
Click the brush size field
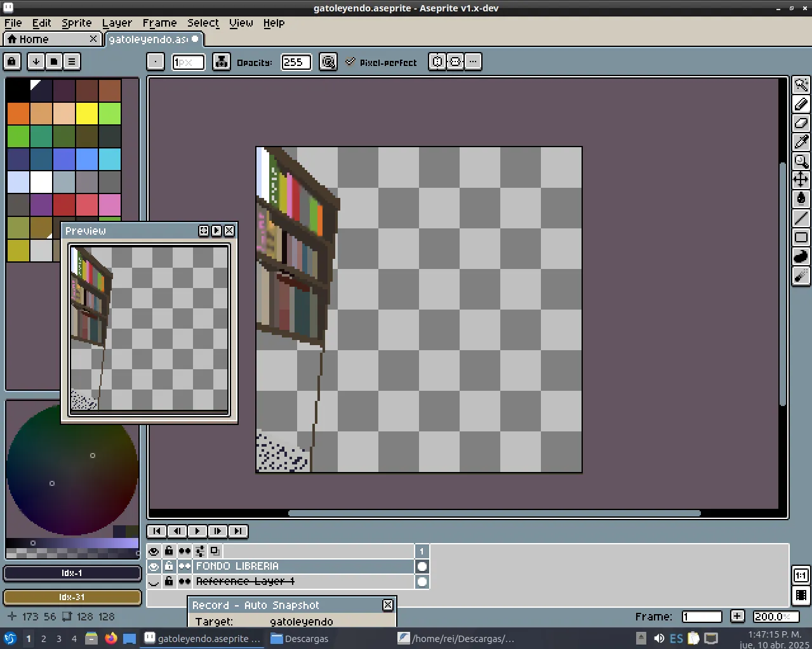tap(189, 62)
